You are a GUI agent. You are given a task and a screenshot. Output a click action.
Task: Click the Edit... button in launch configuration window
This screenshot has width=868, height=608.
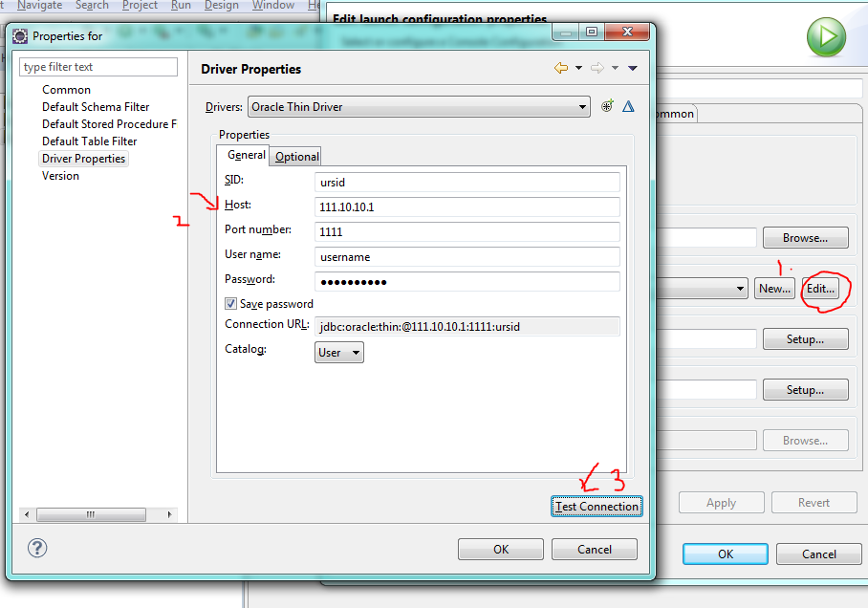(x=820, y=289)
